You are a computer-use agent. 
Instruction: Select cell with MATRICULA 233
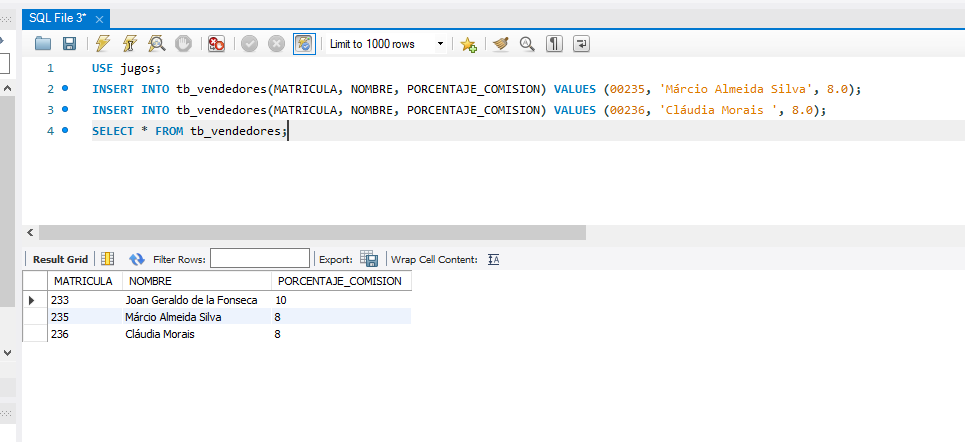85,300
